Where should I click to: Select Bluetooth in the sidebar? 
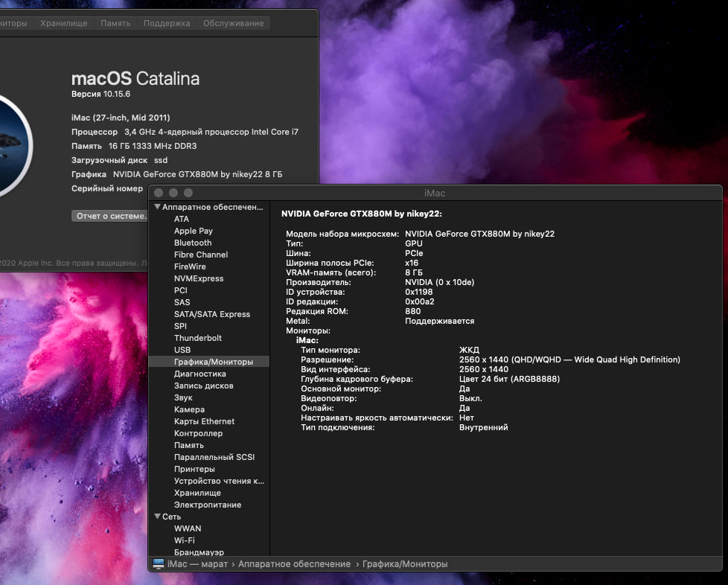tap(193, 243)
